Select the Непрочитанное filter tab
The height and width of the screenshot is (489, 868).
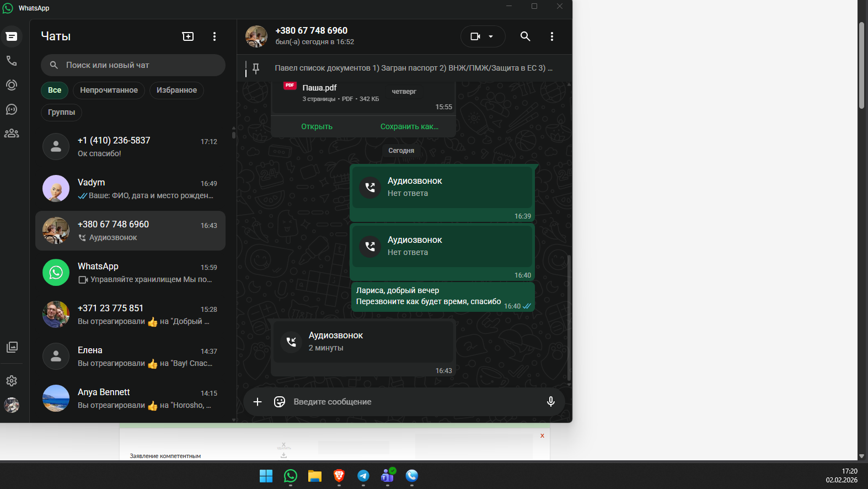[109, 90]
